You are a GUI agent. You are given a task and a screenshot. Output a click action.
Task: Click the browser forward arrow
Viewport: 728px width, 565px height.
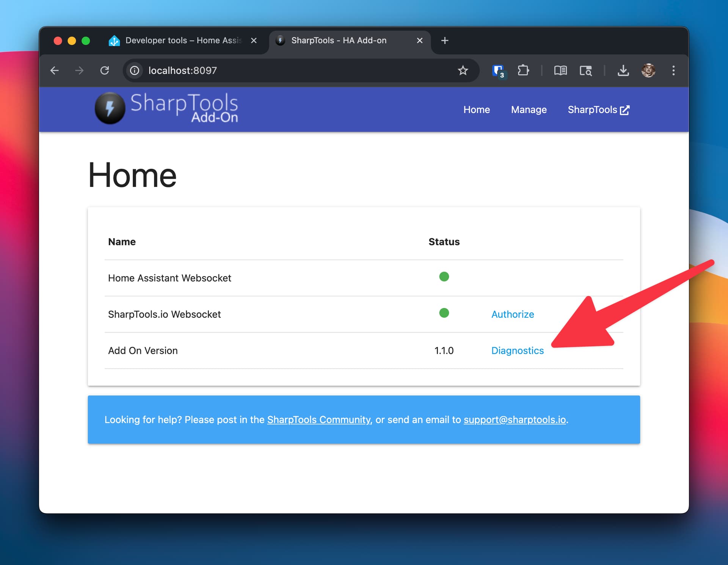click(x=79, y=71)
